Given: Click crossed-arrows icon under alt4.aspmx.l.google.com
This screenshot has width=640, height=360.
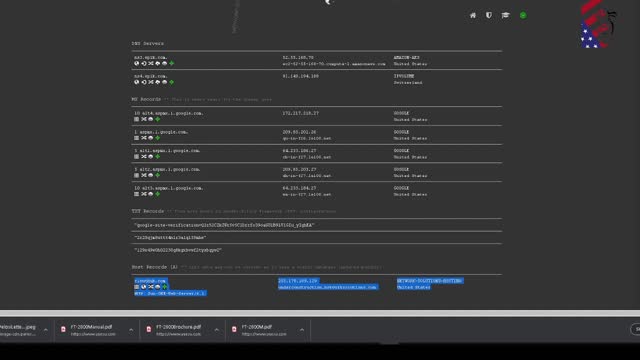Looking at the screenshot, I should click(144, 119).
